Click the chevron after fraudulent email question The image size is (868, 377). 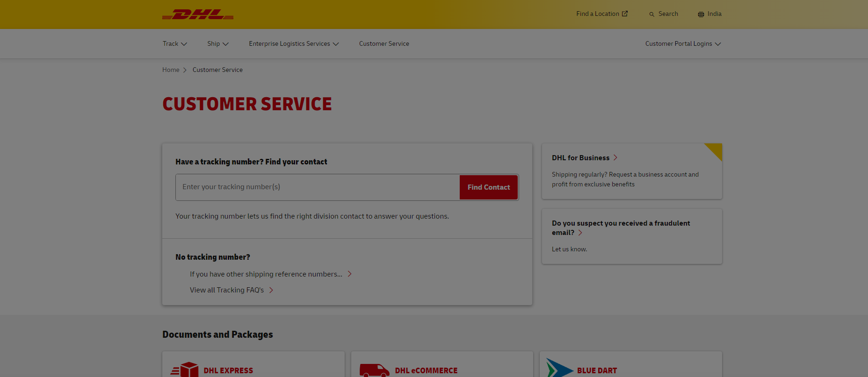[580, 233]
